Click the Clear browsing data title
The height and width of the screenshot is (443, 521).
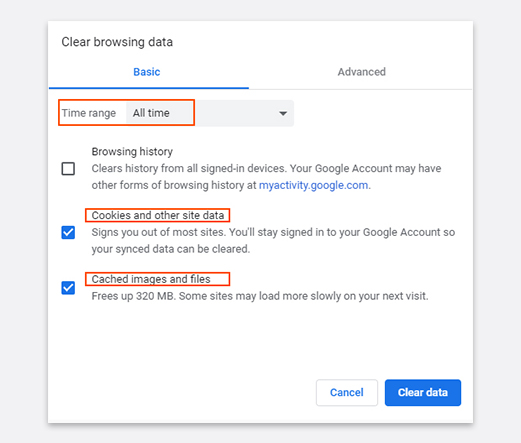point(117,42)
